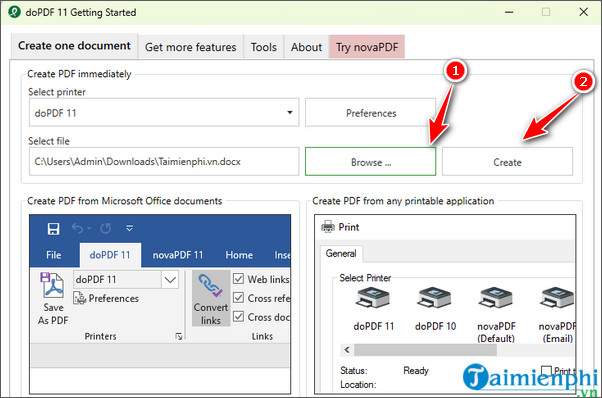This screenshot has width=602, height=398.
Task: Select the Home ribbon tab
Action: point(239,255)
